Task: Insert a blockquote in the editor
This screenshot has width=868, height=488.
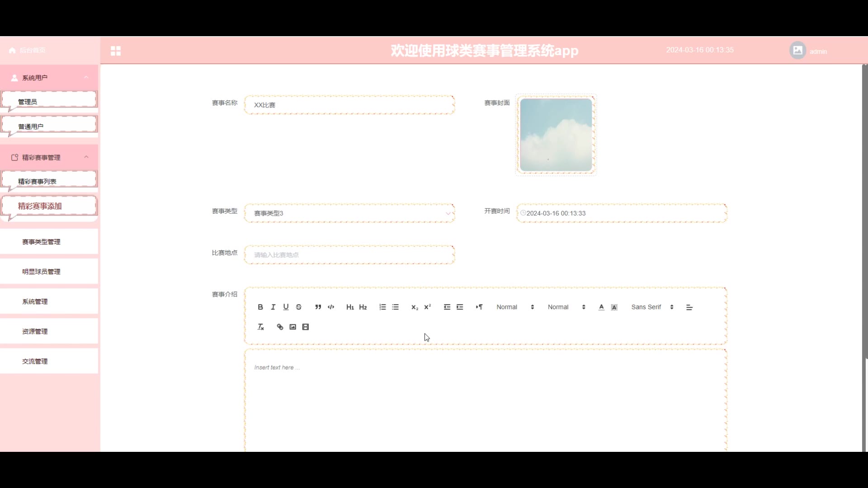Action: coord(318,307)
